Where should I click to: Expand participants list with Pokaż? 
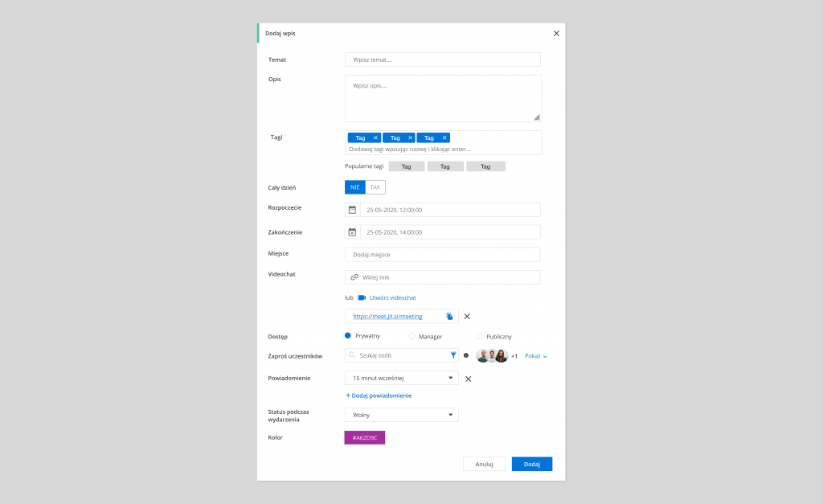(536, 356)
